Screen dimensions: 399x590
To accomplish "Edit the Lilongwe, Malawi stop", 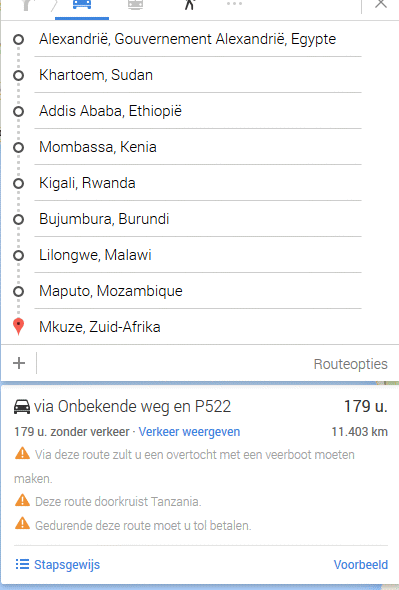I will click(x=198, y=255).
